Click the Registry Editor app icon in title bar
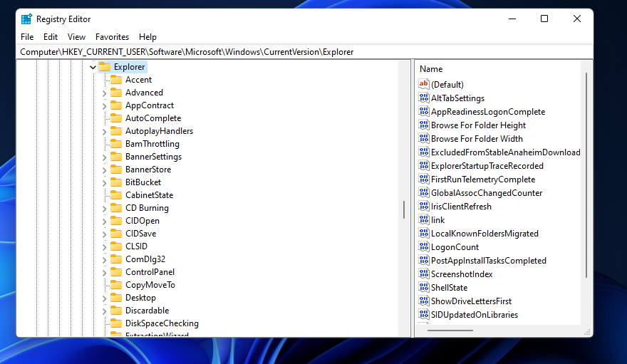The width and height of the screenshot is (627, 364). (27, 19)
